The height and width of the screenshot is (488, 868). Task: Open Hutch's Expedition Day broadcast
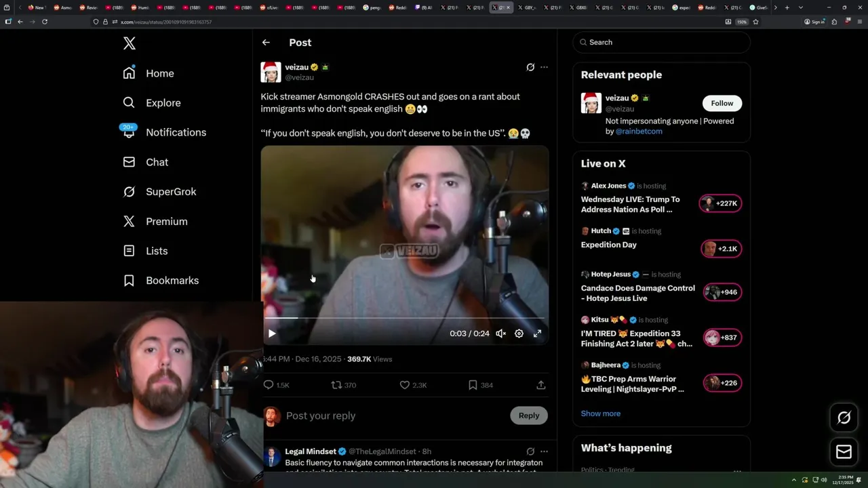(x=609, y=245)
